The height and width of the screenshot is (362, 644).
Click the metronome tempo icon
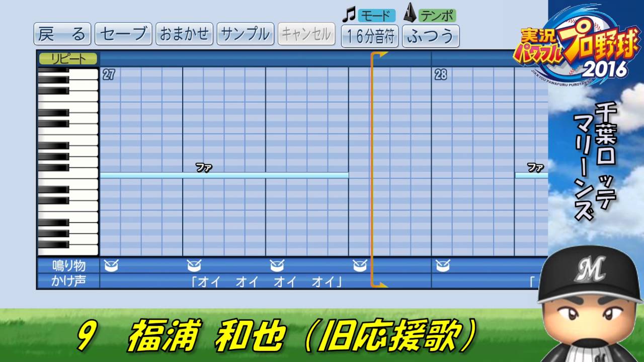click(x=411, y=13)
